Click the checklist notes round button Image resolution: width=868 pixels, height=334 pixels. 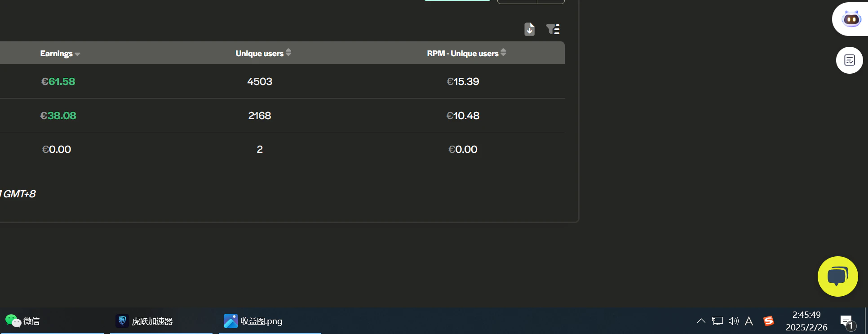849,60
